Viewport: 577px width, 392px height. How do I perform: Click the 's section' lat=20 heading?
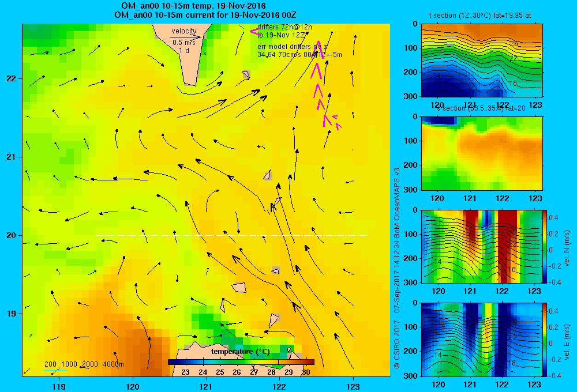(481, 108)
